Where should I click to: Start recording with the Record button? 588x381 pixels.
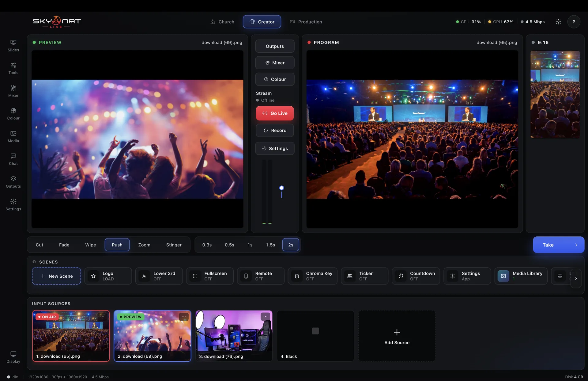(275, 131)
